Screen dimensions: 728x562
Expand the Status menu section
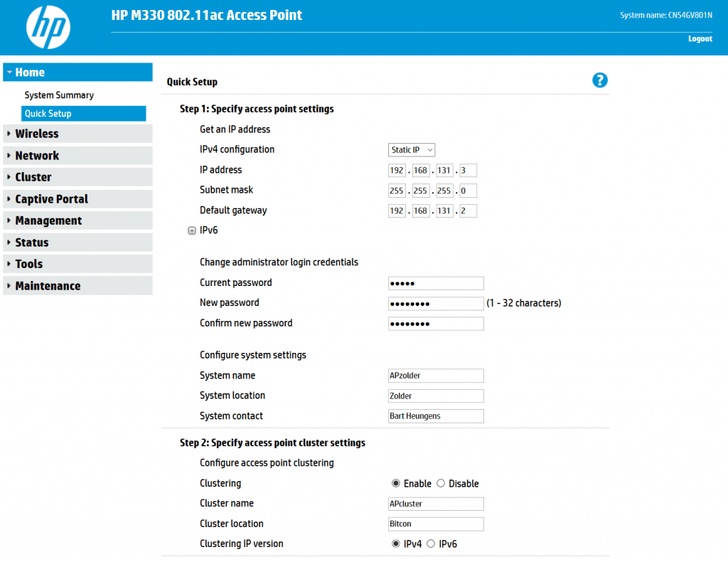77,243
